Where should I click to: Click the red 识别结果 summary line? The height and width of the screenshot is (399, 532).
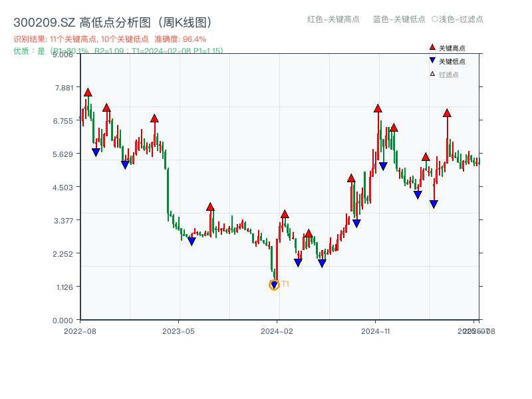pos(110,39)
